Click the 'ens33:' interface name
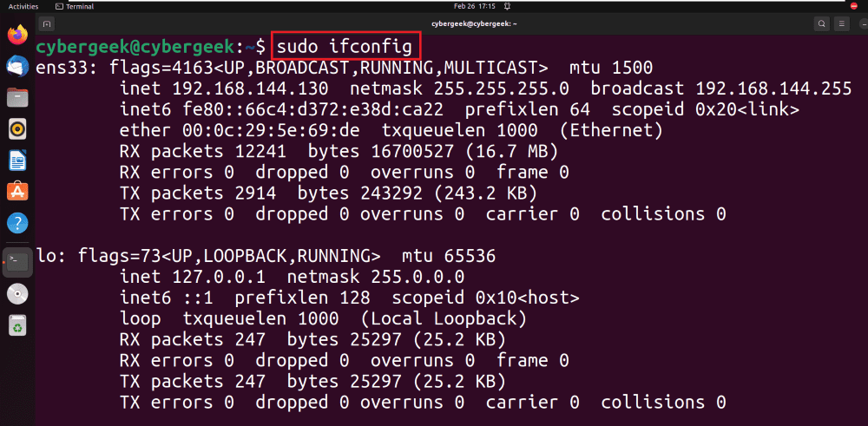The height and width of the screenshot is (426, 868). pyautogui.click(x=67, y=68)
